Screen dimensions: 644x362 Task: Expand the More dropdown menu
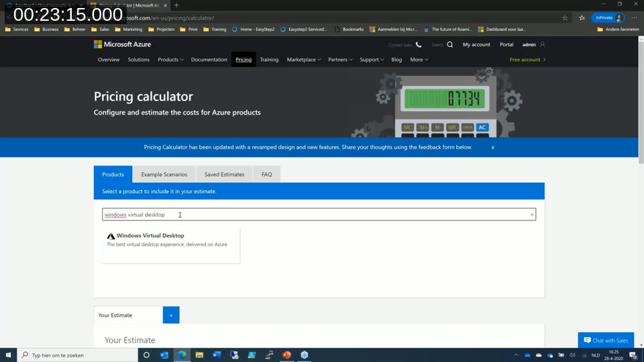[419, 60]
